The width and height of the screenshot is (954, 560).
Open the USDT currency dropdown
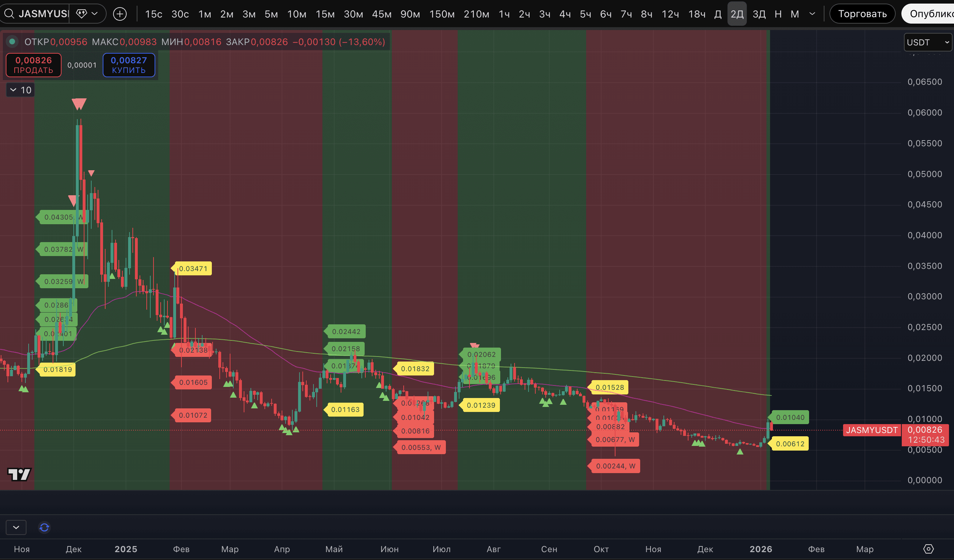(927, 43)
